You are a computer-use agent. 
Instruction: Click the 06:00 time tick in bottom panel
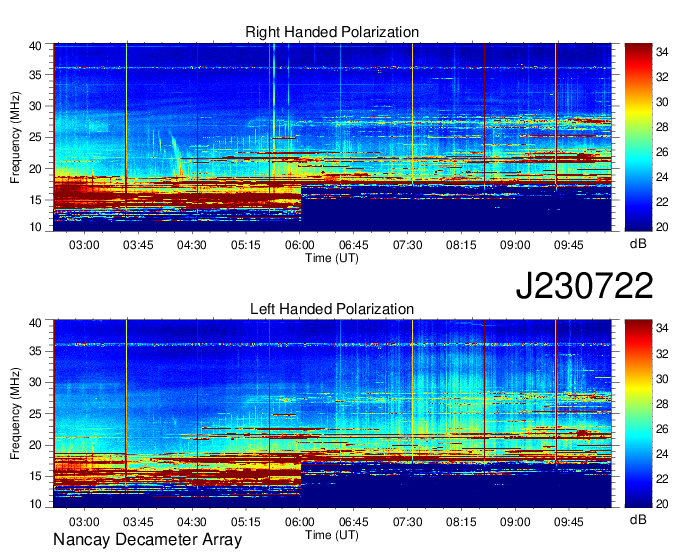coord(300,522)
